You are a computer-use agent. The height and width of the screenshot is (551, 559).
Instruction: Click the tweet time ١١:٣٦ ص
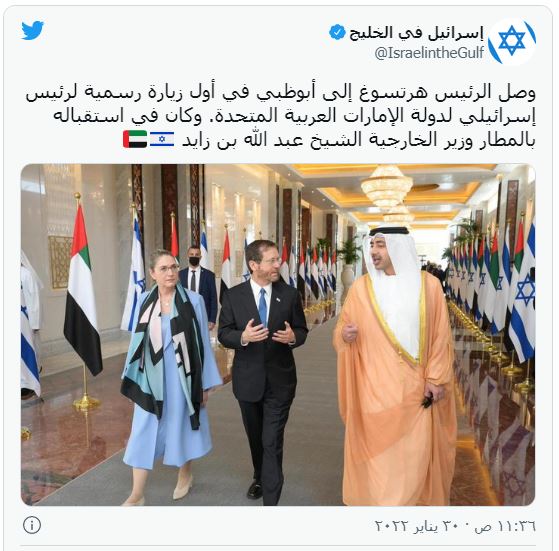pyautogui.click(x=505, y=526)
